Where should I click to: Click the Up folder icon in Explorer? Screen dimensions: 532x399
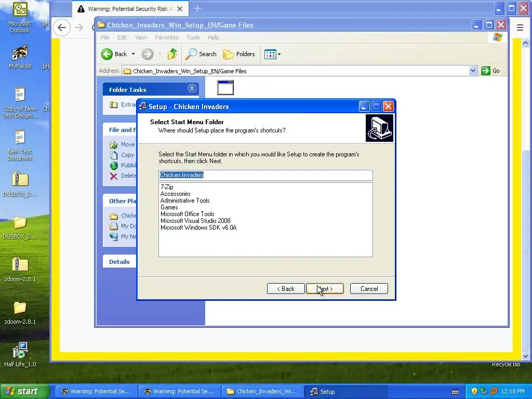tap(172, 54)
